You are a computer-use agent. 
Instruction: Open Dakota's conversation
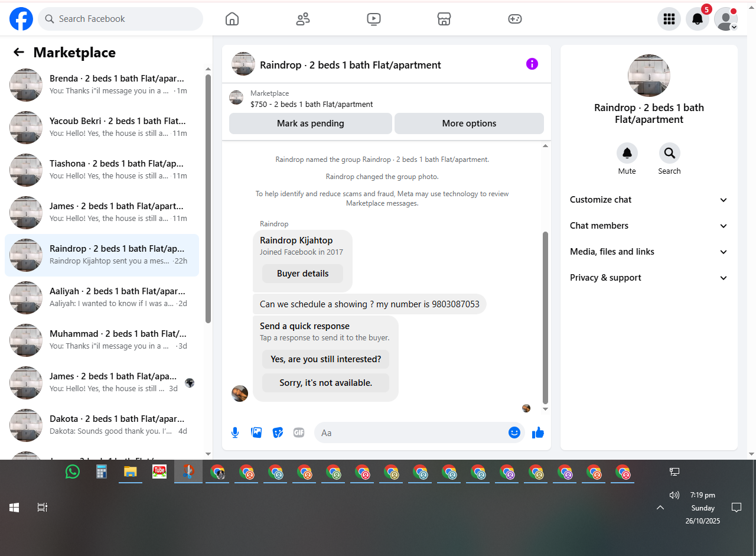tap(102, 425)
